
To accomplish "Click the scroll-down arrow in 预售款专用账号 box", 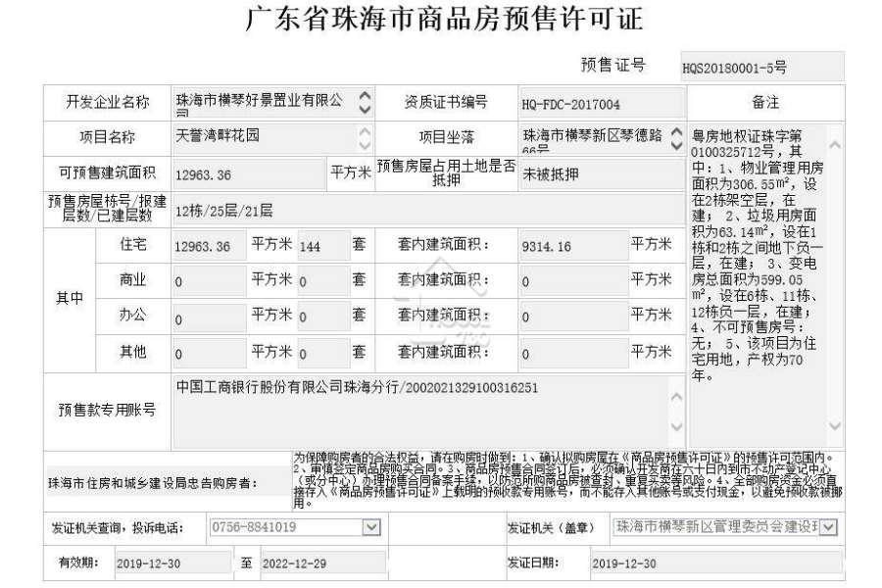I will pos(676,426).
